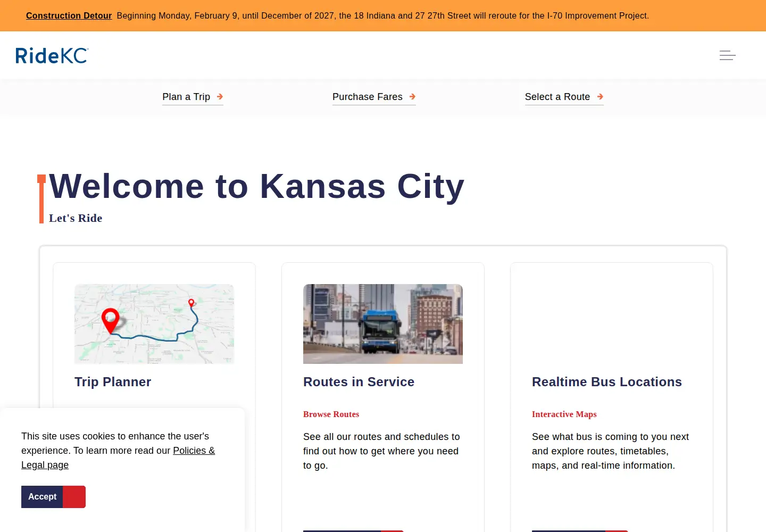Open the Construction Detour alert link
The image size is (766, 532).
pyautogui.click(x=69, y=15)
